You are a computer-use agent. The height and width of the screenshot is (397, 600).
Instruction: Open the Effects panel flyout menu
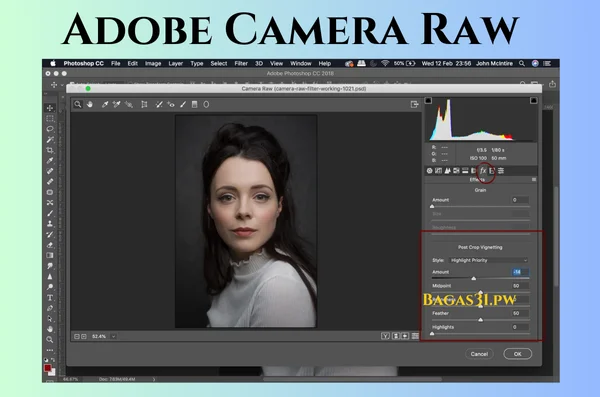click(534, 180)
